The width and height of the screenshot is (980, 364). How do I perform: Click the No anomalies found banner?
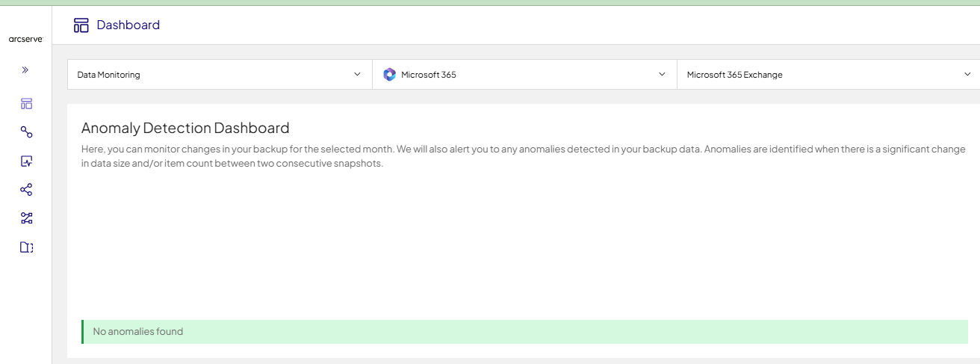524,332
